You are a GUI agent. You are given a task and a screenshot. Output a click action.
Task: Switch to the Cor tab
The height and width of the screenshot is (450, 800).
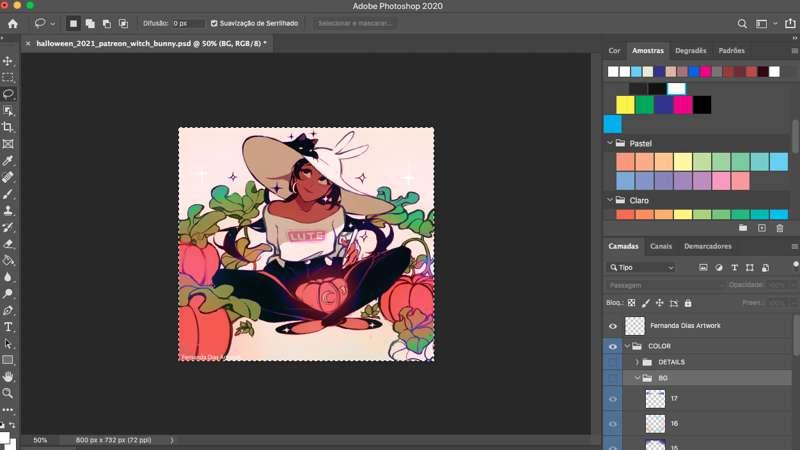614,51
